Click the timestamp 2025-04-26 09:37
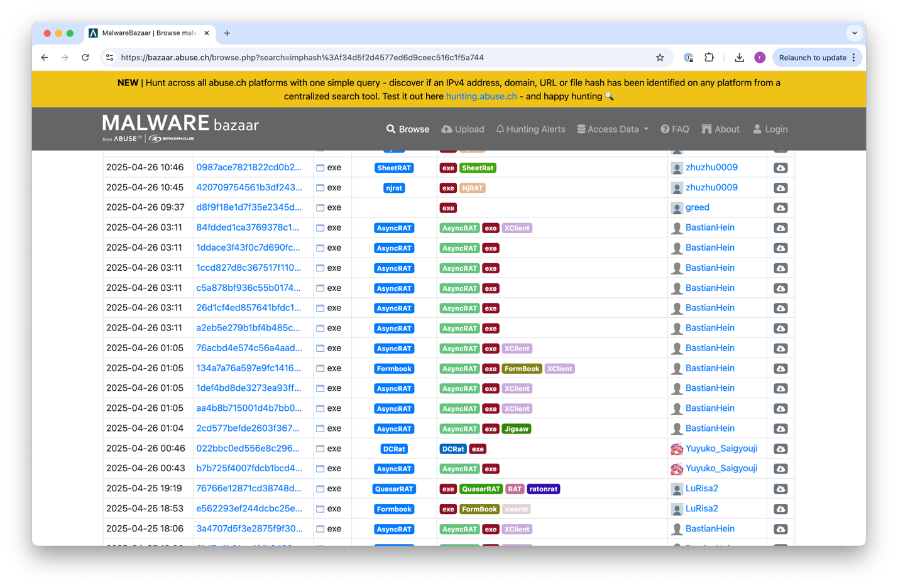The height and width of the screenshot is (588, 898). point(145,207)
